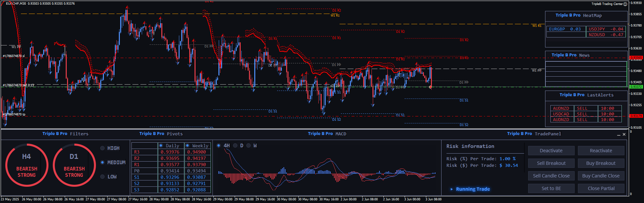Click the TripleB Trading Center smiley icon
Screen dimensions: 644x203
click(x=625, y=4)
